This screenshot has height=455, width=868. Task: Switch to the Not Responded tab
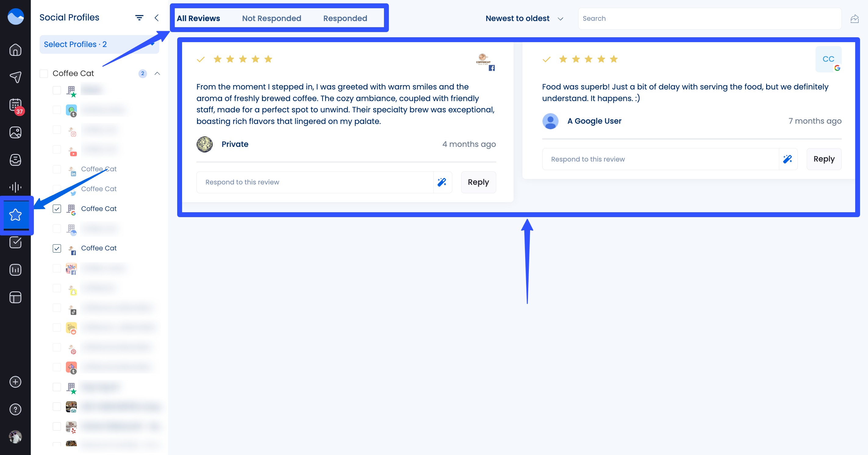click(271, 19)
